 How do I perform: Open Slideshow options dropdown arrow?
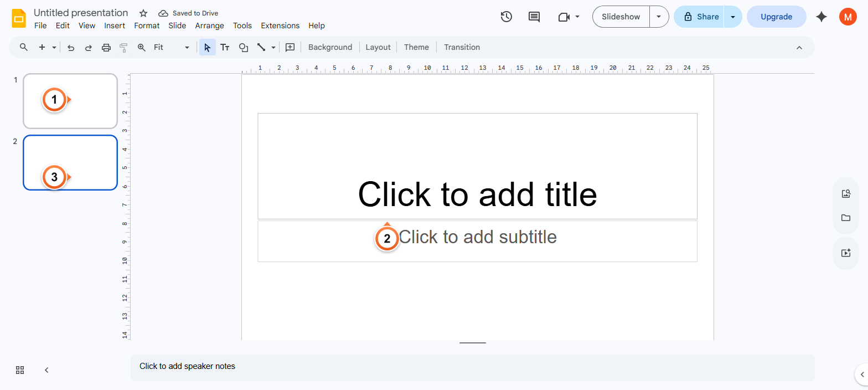click(x=659, y=17)
